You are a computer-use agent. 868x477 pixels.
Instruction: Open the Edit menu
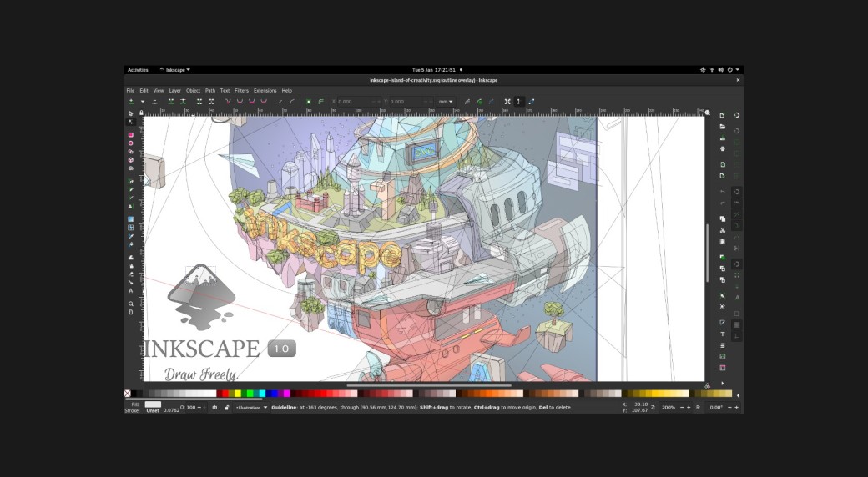(x=144, y=91)
